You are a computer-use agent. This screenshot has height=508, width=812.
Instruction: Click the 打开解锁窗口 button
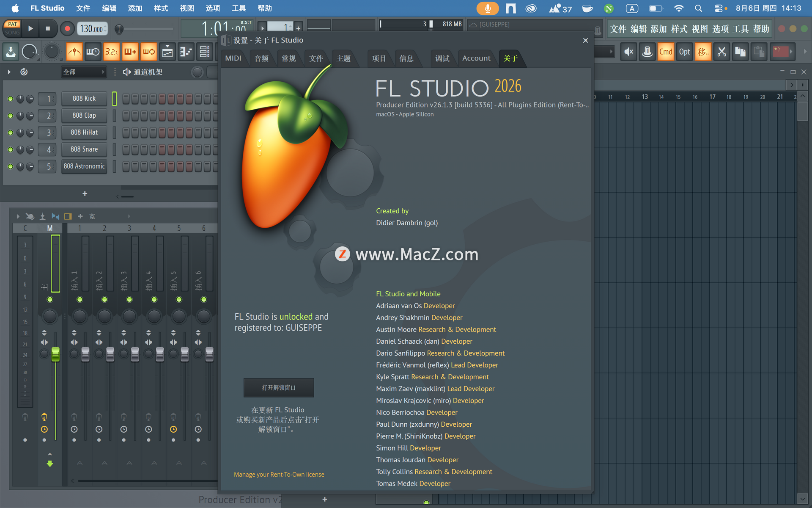pos(279,388)
